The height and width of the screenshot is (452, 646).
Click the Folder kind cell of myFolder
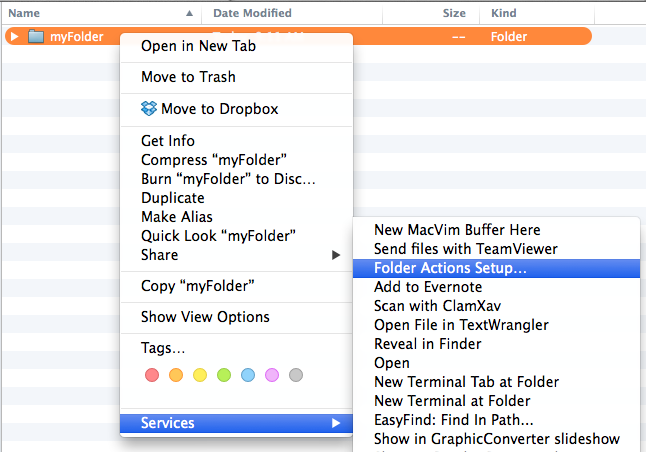click(x=509, y=37)
